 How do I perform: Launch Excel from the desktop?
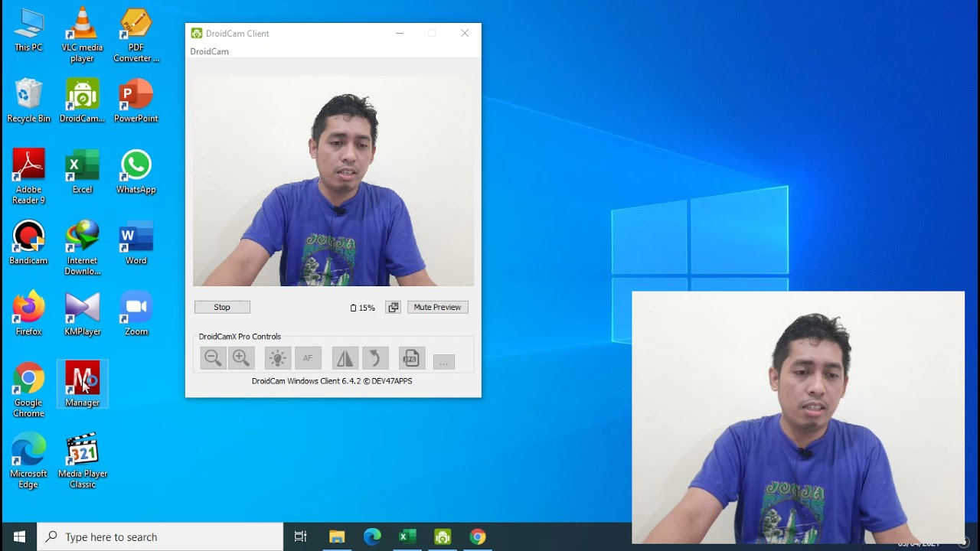pos(82,171)
